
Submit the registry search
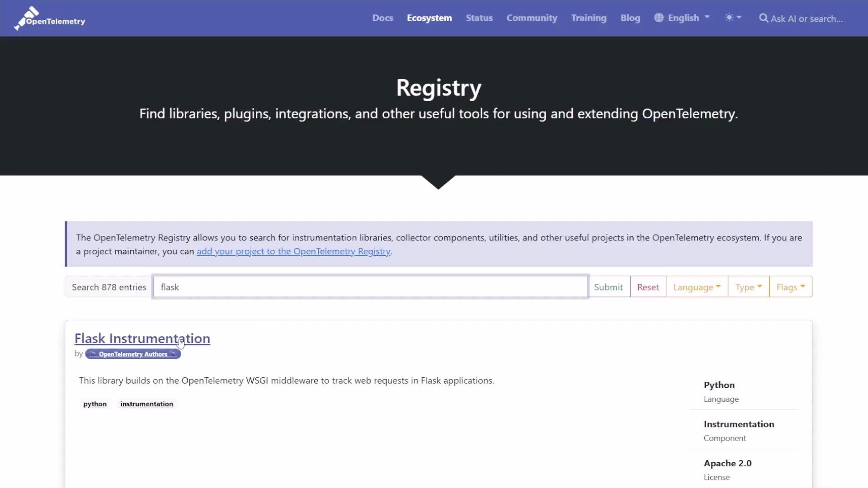[x=608, y=287]
